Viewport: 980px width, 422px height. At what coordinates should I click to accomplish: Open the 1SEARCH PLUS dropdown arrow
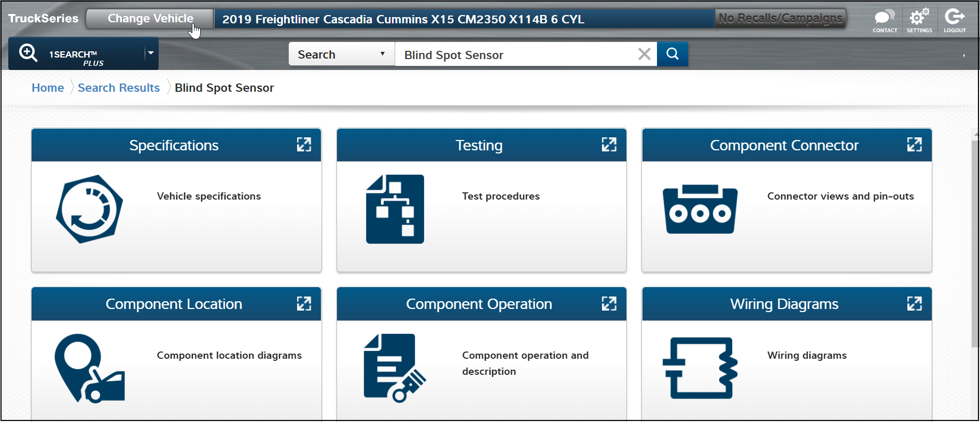(x=151, y=53)
